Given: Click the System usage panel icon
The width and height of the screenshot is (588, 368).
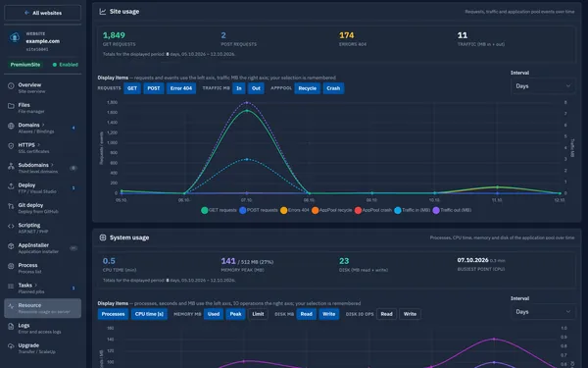Looking at the screenshot, I should click(102, 237).
